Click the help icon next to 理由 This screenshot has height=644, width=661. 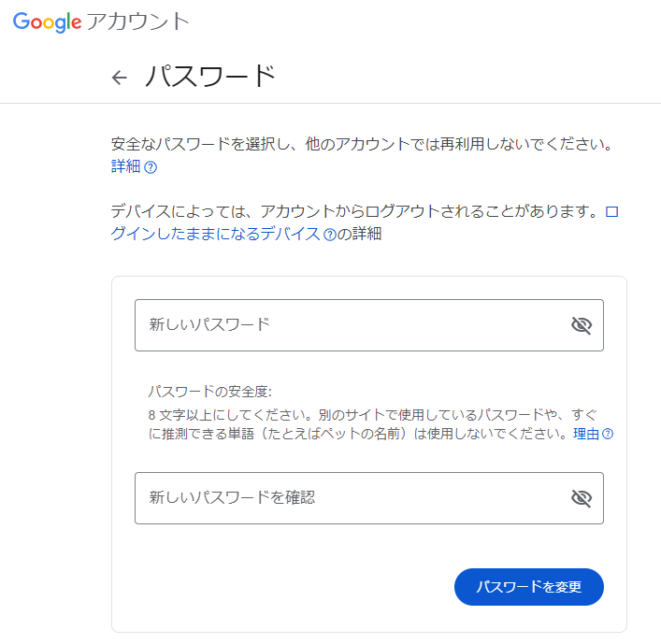(608, 435)
